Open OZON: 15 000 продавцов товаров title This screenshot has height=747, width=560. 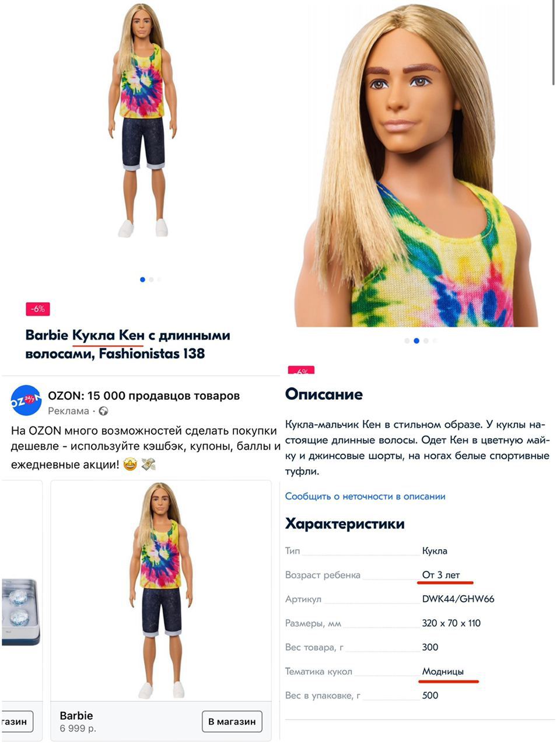pyautogui.click(x=143, y=396)
